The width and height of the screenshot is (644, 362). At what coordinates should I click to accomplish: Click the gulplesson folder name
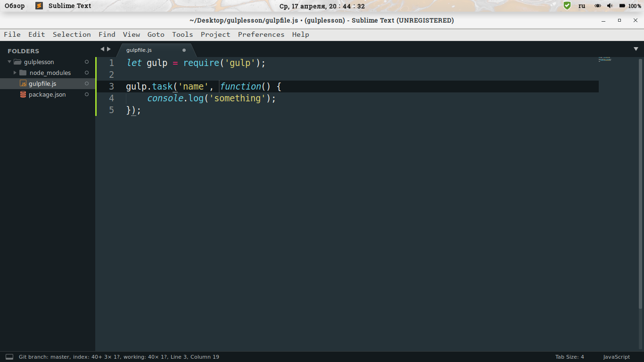pos(39,62)
